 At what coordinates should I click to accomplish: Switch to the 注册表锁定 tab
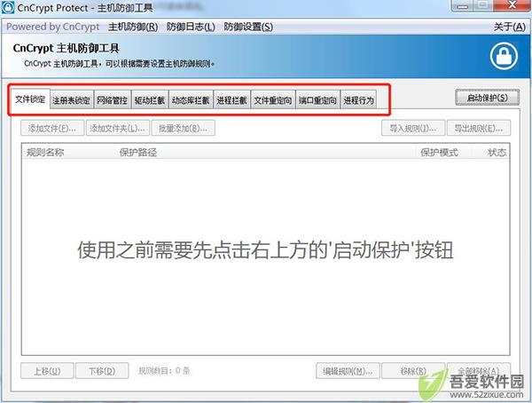tap(71, 100)
